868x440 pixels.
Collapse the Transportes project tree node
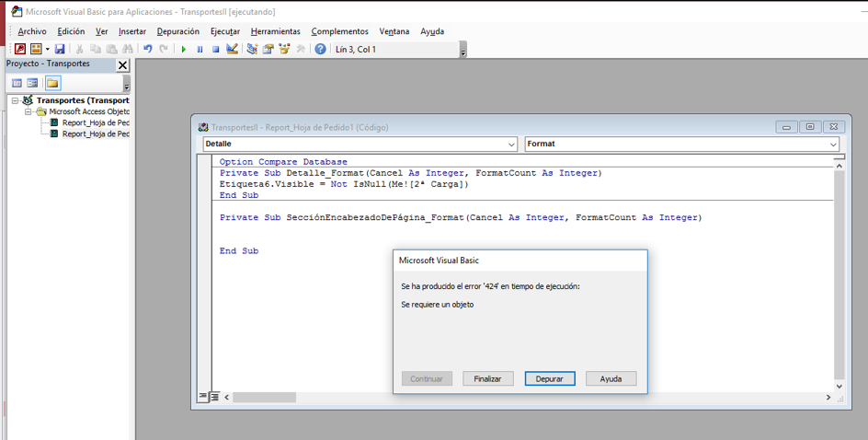[15, 100]
